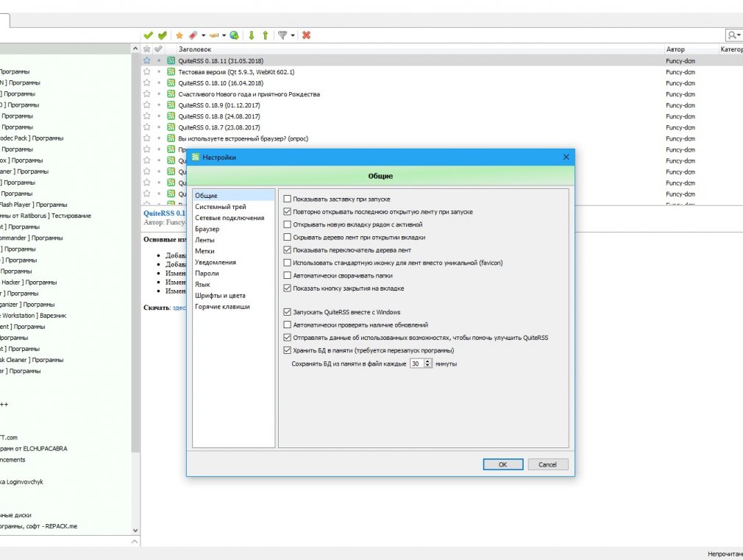
Task: Sort news by the read-status column header
Action: pos(158,49)
